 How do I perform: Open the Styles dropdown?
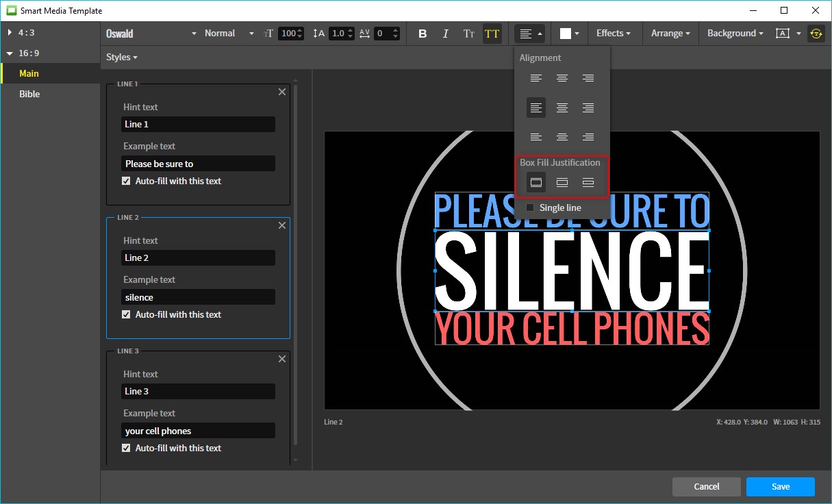(122, 58)
